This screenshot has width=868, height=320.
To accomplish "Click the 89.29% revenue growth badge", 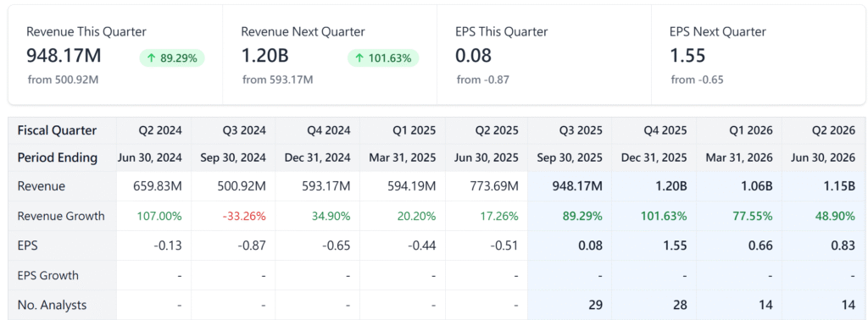I will pos(171,58).
